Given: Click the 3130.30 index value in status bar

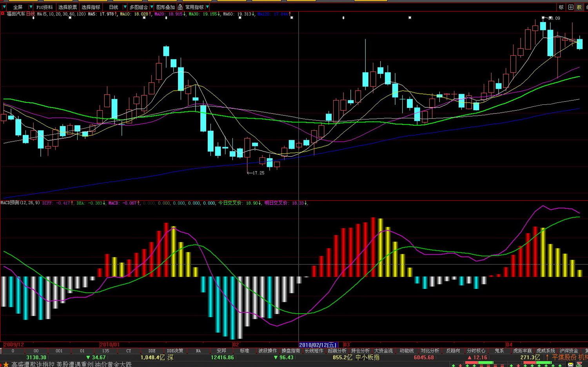Looking at the screenshot, I should point(36,358).
